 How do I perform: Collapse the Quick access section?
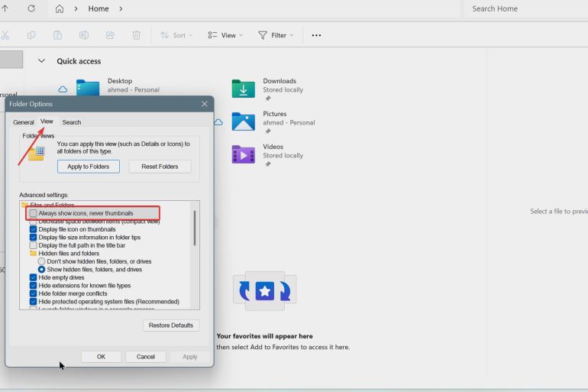(41, 61)
